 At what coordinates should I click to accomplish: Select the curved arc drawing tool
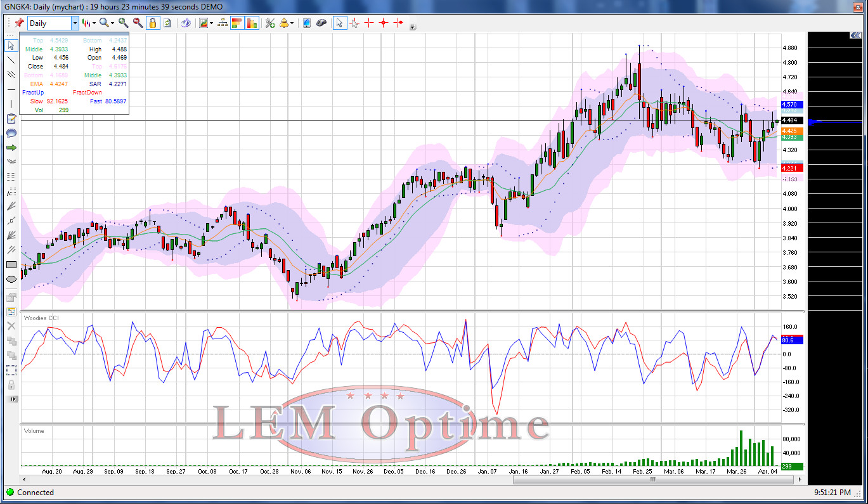pos(11,162)
